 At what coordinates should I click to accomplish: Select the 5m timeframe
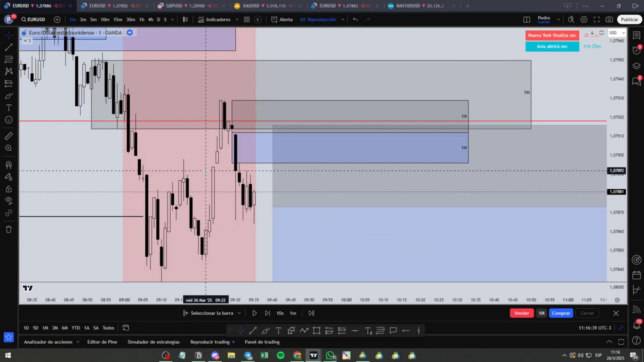tap(93, 20)
